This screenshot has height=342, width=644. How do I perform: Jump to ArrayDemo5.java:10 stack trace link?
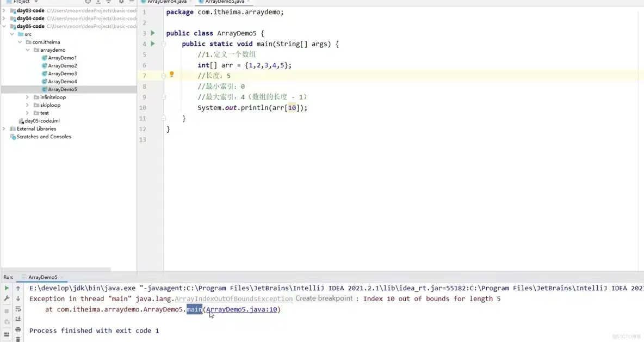pos(242,309)
